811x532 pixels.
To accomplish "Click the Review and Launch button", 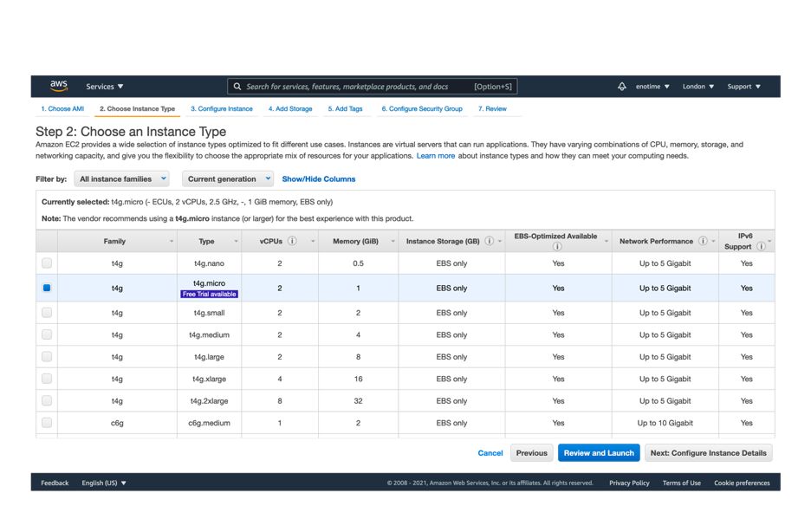I will click(x=599, y=453).
